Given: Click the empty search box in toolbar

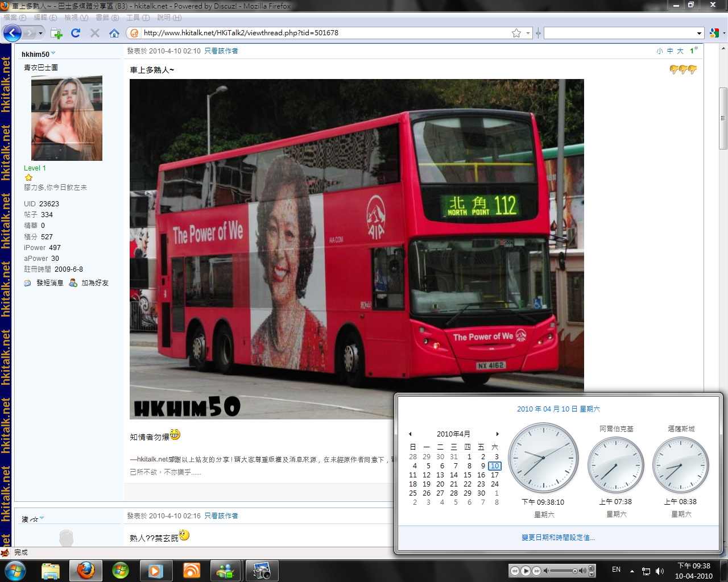Looking at the screenshot, I should [619, 33].
